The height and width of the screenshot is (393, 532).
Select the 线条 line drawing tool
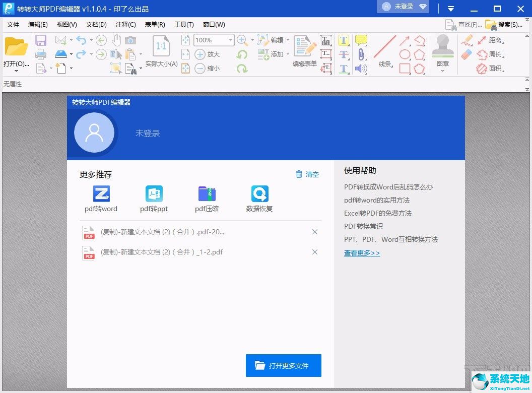[385, 47]
